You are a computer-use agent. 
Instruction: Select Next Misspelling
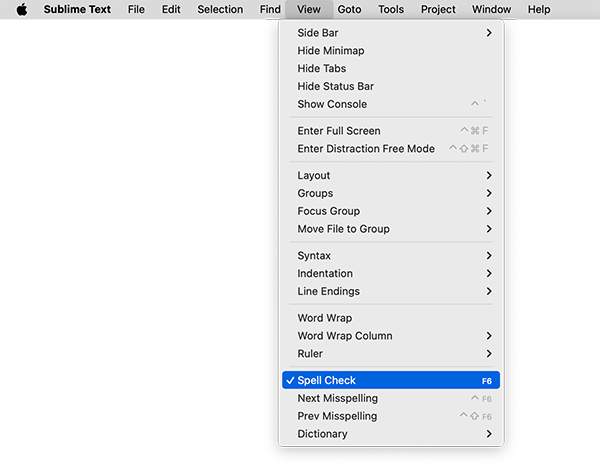(391, 398)
